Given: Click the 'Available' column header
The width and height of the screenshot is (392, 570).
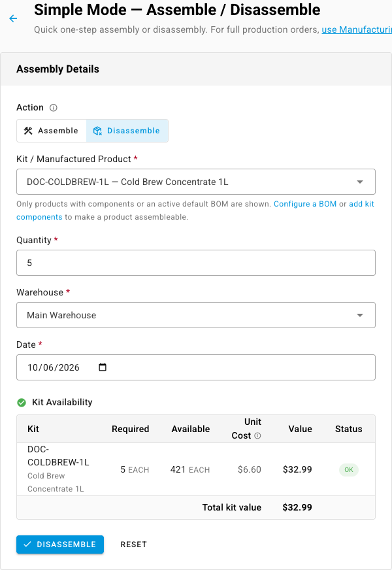Looking at the screenshot, I should click(x=191, y=429).
